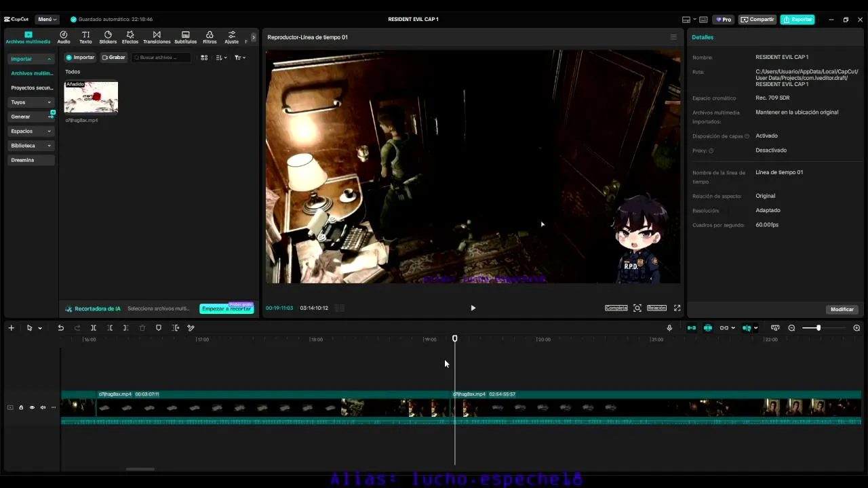
Task: Click the Exportar button
Action: [797, 20]
